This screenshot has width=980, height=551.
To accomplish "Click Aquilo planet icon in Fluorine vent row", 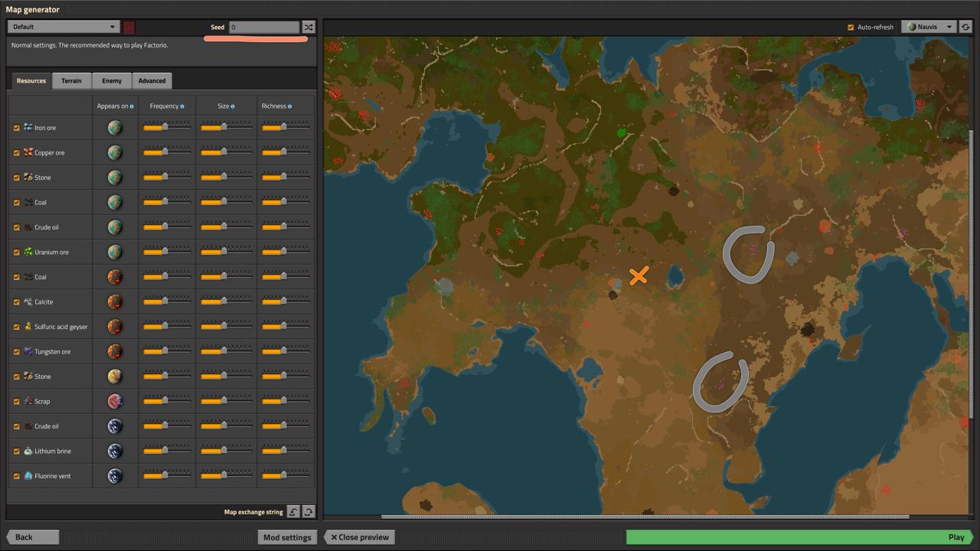I will click(115, 476).
